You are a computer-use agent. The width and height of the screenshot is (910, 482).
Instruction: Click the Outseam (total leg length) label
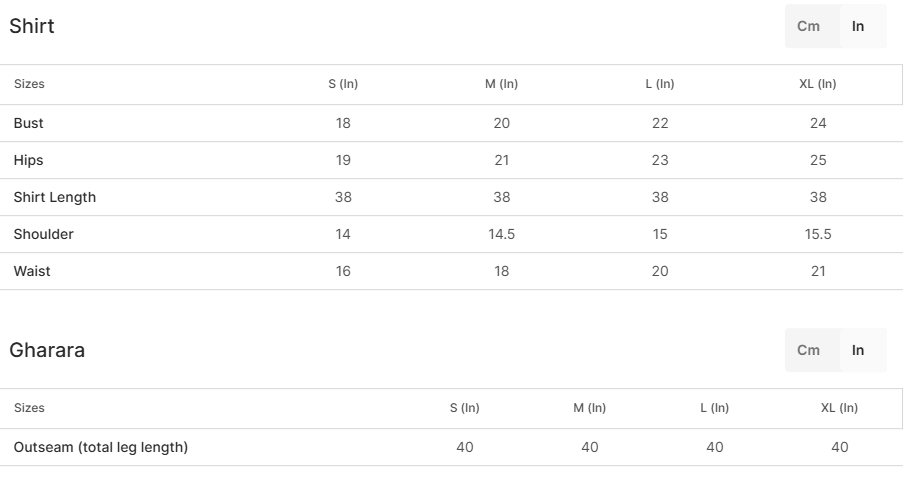(x=101, y=447)
